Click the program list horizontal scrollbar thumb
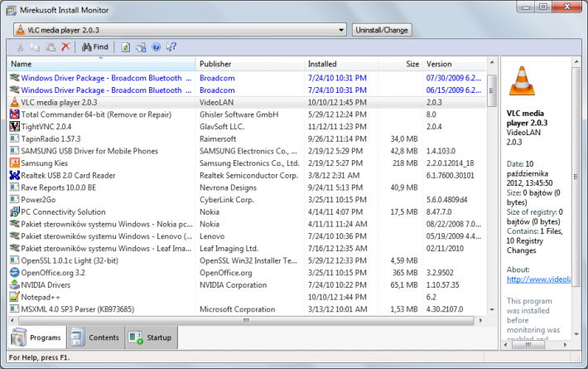The height and width of the screenshot is (369, 588). tap(246, 321)
